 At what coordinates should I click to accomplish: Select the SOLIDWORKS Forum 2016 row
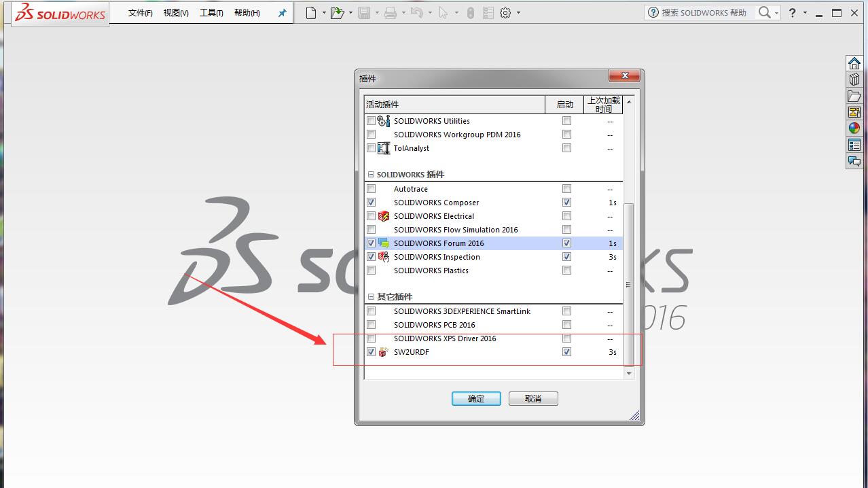click(x=494, y=243)
